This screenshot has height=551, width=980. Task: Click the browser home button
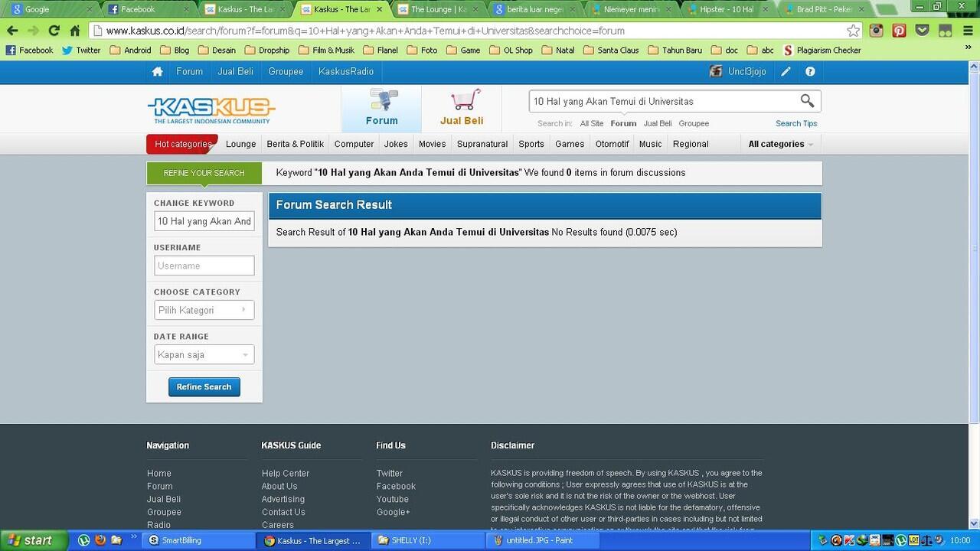click(74, 31)
